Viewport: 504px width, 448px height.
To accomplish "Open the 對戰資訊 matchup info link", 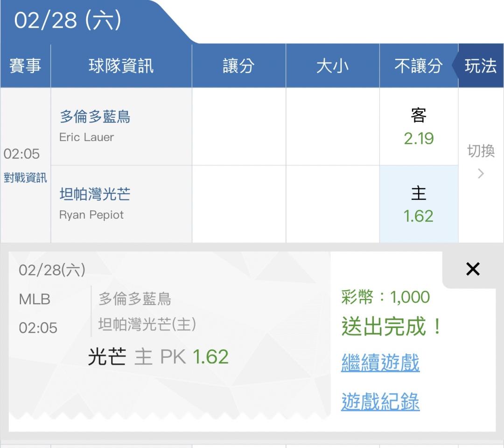I will pos(25,178).
